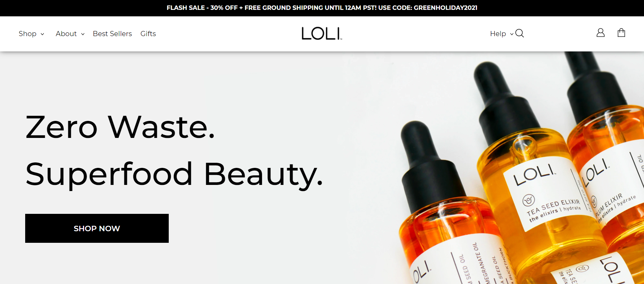Image resolution: width=644 pixels, height=284 pixels.
Task: Open the Help menu
Action: (498, 34)
